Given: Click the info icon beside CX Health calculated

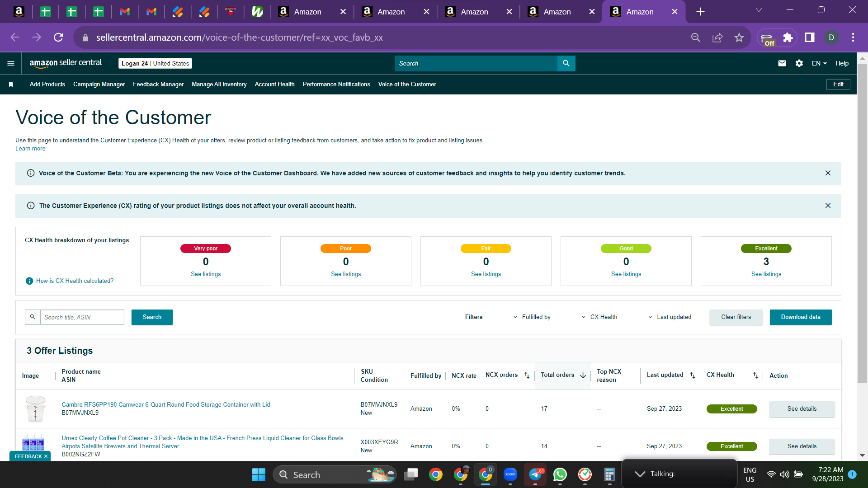Looking at the screenshot, I should (x=29, y=281).
